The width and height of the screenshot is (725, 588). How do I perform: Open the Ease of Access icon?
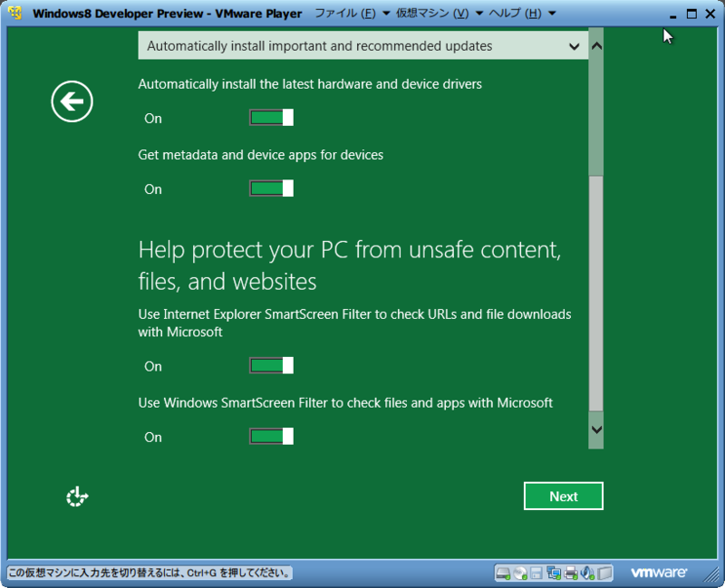[77, 496]
